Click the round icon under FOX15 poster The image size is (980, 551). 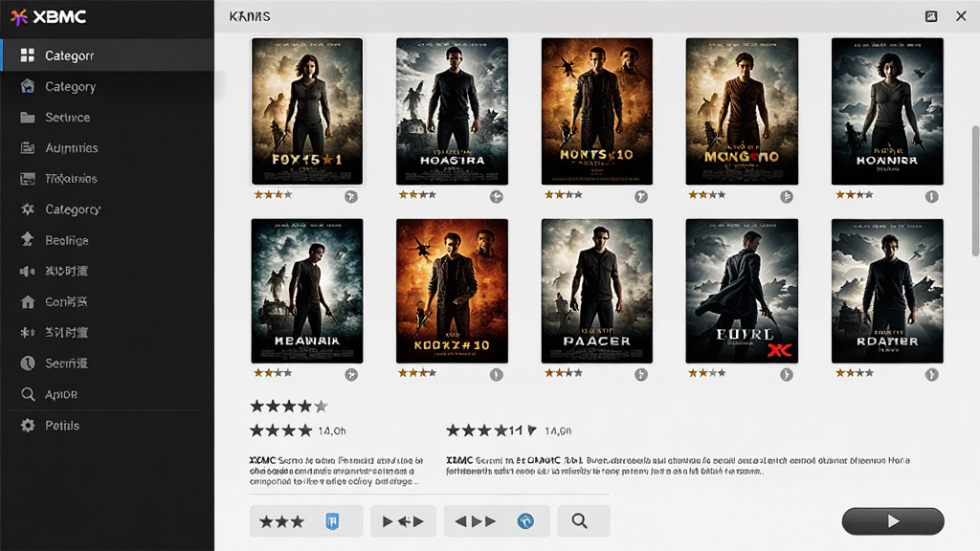[x=351, y=197]
